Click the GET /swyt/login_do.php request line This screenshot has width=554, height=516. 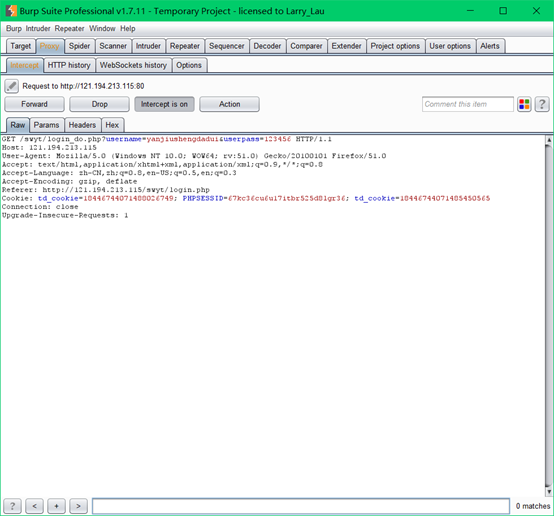166,139
